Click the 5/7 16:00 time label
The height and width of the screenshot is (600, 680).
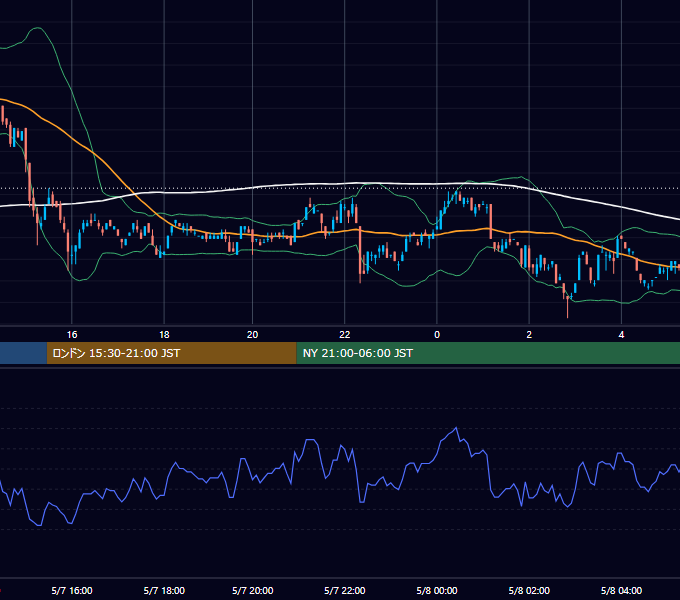[72, 590]
